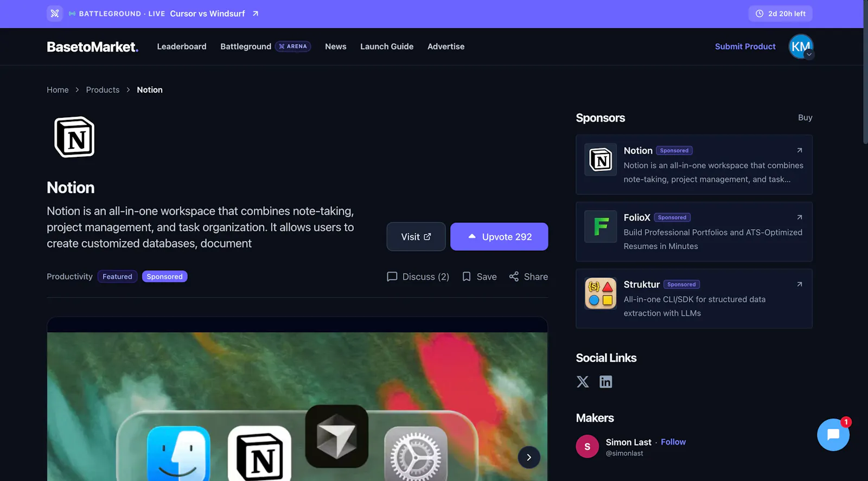868x481 pixels.
Task: Open the chat bubble widget
Action: 833,434
